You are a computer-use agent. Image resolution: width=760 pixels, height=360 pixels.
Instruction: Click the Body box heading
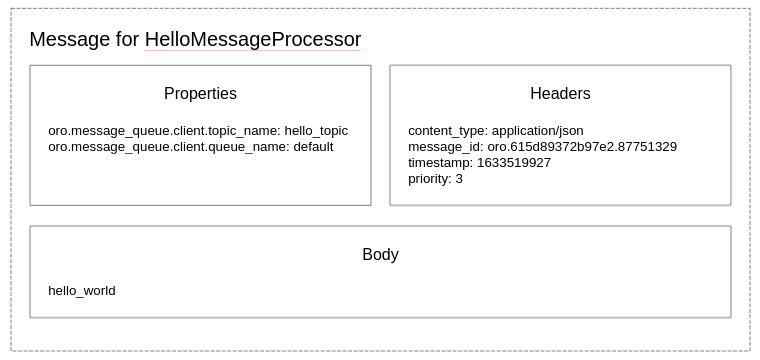(380, 254)
